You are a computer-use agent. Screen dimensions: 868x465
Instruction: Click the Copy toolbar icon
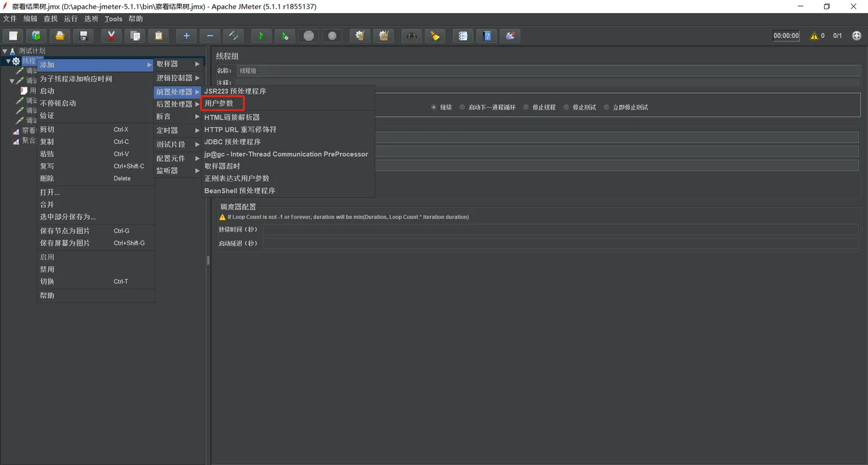[135, 36]
